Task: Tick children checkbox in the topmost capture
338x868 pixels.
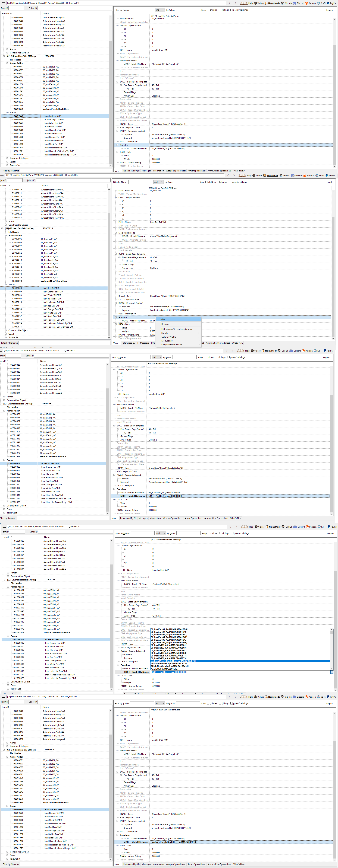Action: click(x=208, y=10)
